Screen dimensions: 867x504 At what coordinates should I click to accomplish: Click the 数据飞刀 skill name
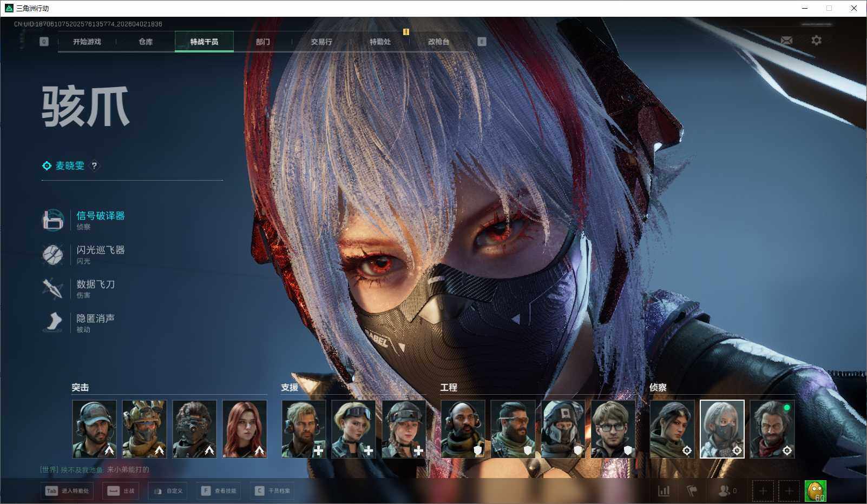pyautogui.click(x=96, y=284)
